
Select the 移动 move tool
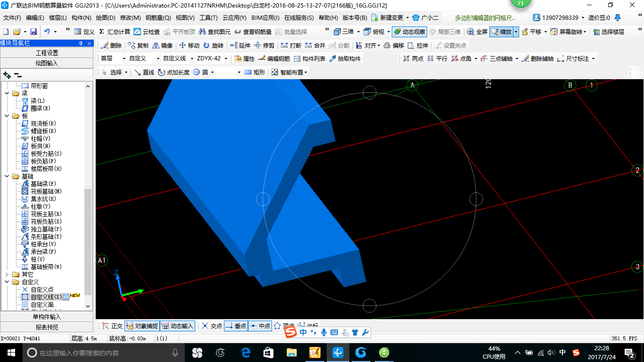[189, 45]
